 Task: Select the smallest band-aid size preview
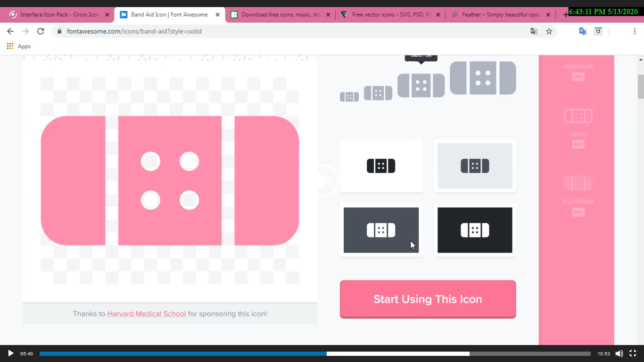click(349, 97)
